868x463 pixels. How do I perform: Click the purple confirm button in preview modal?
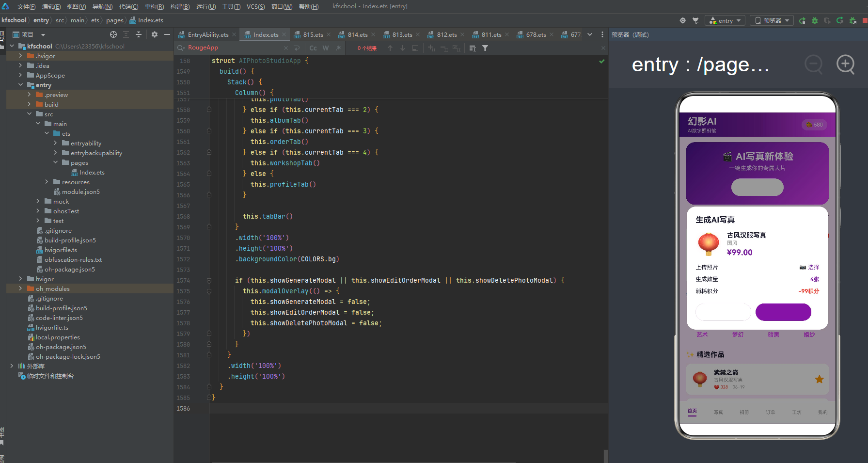pyautogui.click(x=783, y=312)
